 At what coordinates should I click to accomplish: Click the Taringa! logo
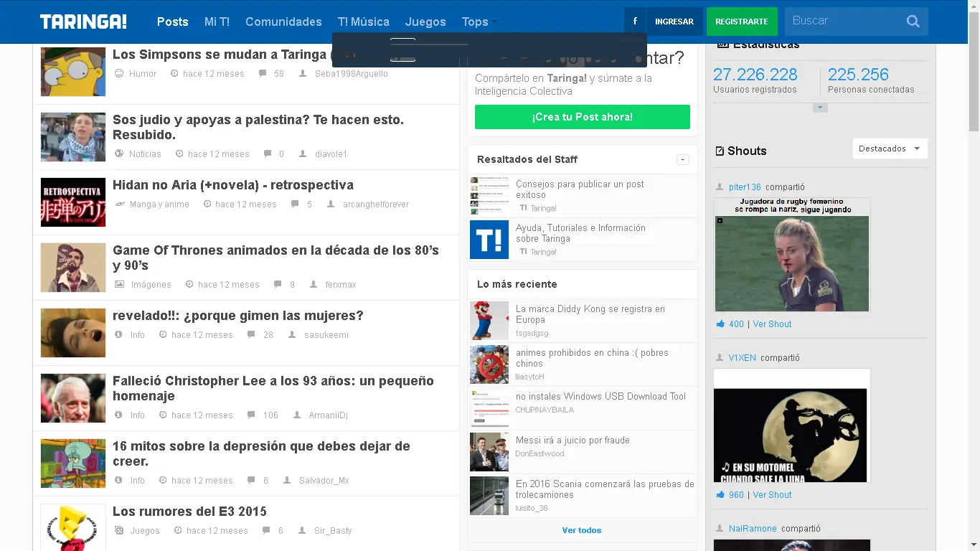(83, 22)
